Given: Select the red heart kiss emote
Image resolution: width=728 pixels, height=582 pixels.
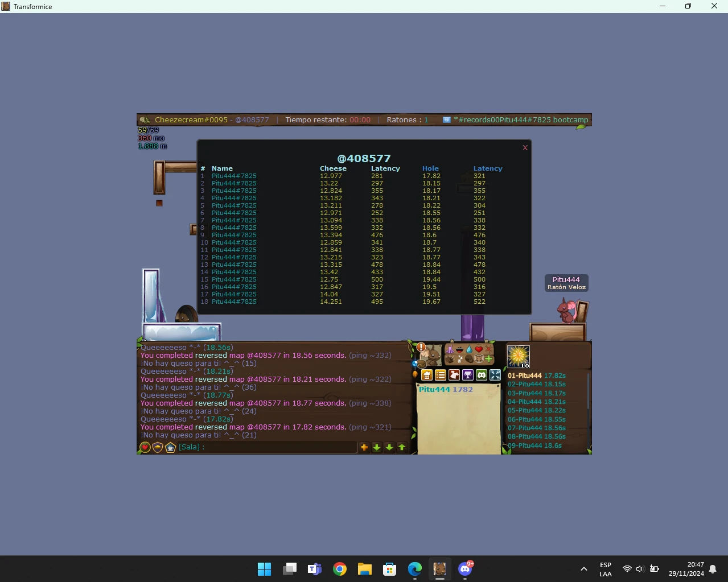Looking at the screenshot, I should [x=479, y=349].
